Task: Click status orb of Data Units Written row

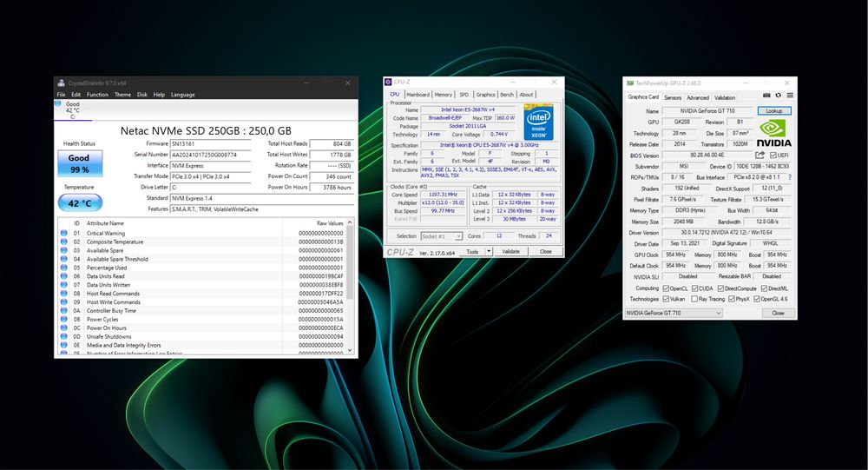Action: [x=64, y=285]
